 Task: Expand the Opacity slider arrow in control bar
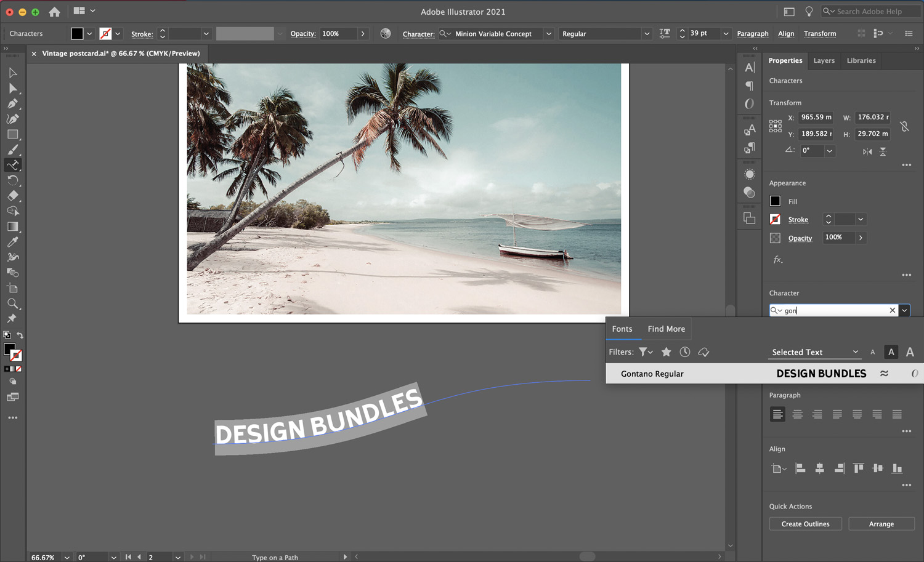tap(363, 34)
